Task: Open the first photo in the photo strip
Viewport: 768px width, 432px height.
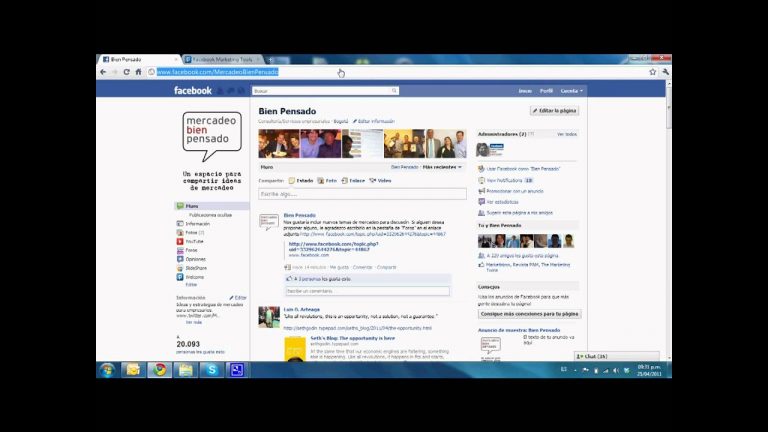Action: coord(279,144)
